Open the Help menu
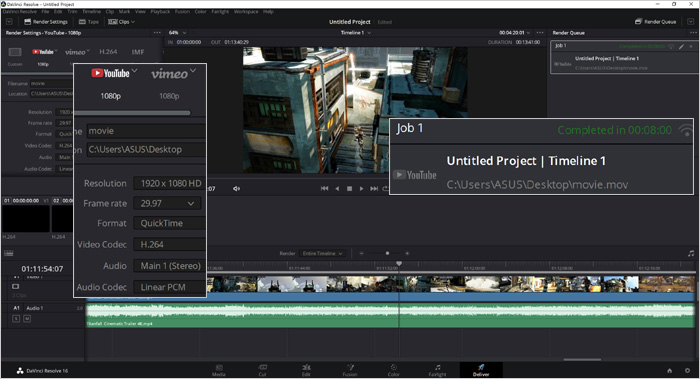Viewport: 700px width, 379px height. click(268, 12)
